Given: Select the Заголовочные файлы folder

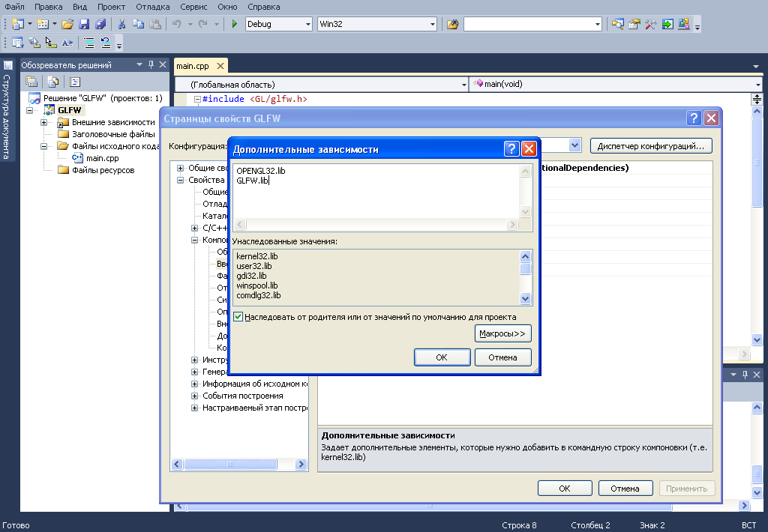Looking at the screenshot, I should pos(113,134).
